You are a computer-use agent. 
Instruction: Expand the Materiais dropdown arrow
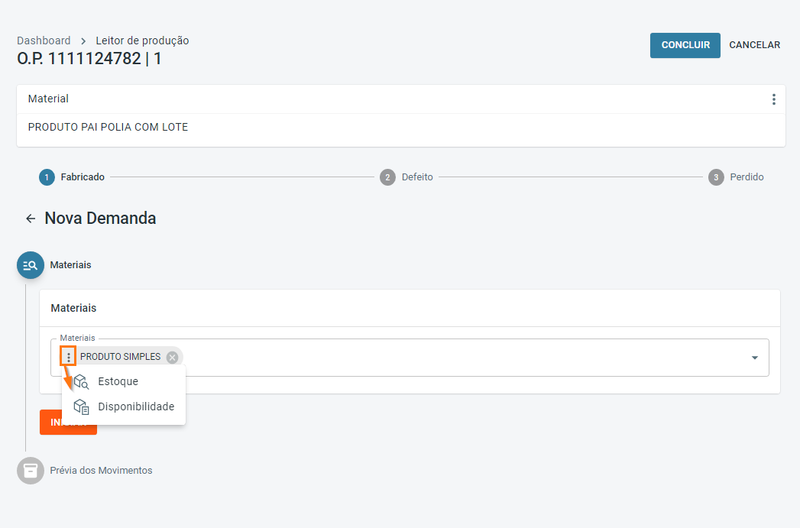pos(754,358)
